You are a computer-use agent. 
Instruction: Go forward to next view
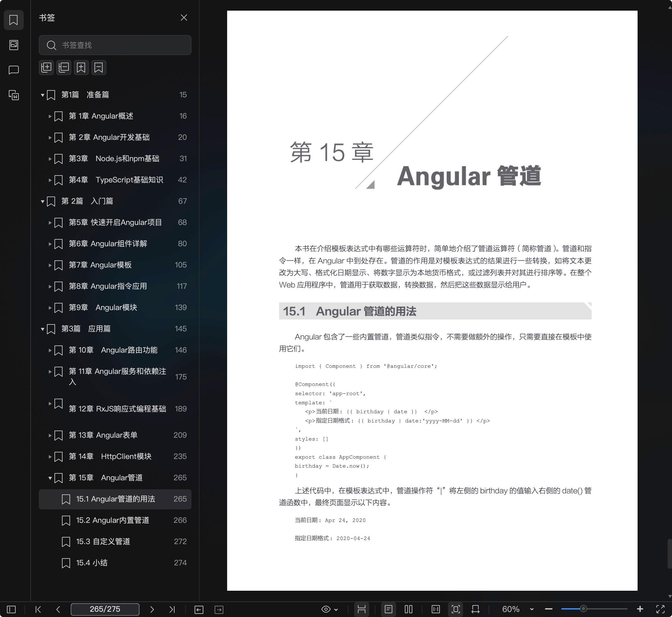[x=219, y=610]
